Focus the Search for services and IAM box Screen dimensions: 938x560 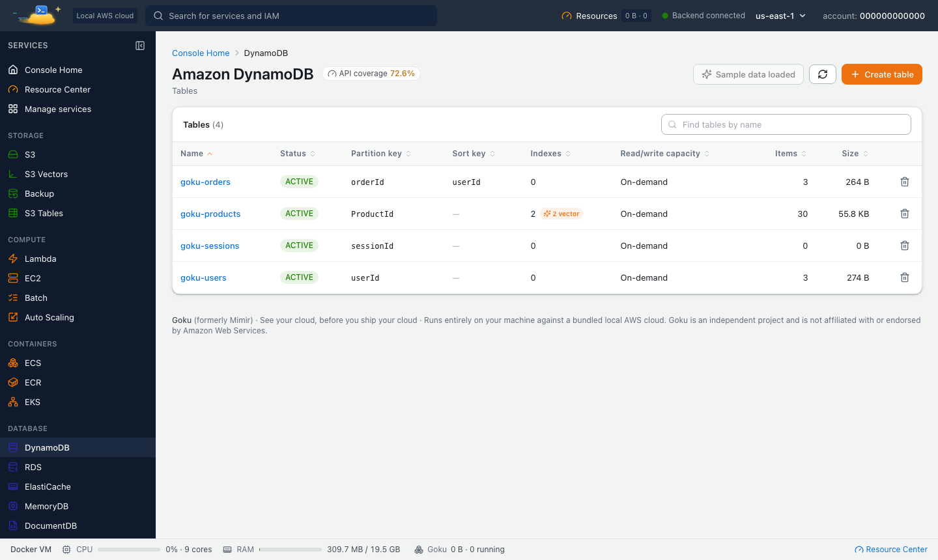[x=291, y=16]
